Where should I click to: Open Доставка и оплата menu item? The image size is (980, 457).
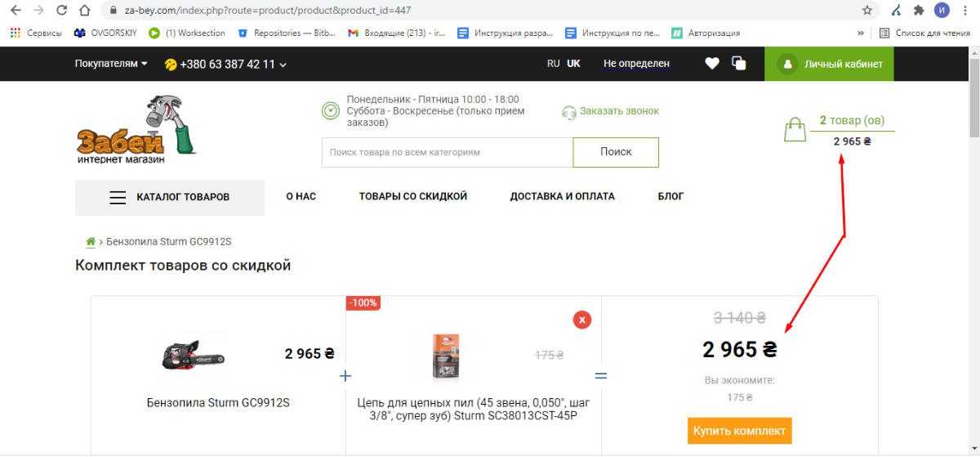pos(563,197)
